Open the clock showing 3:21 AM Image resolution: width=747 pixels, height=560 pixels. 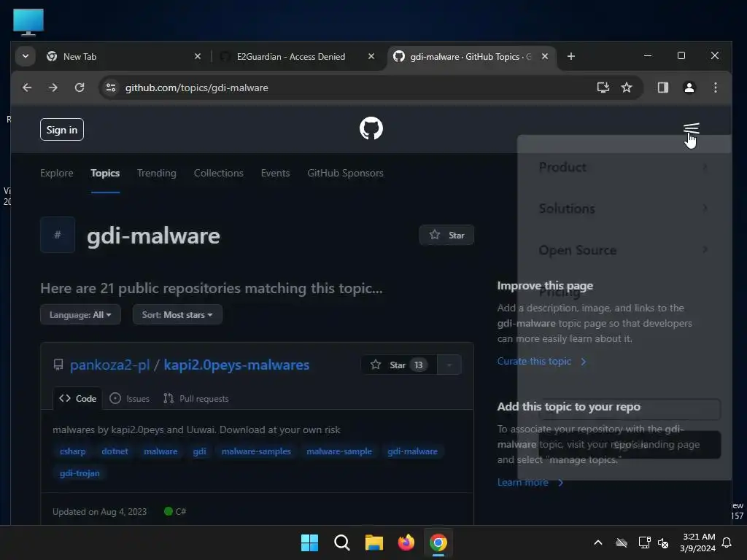(x=697, y=542)
